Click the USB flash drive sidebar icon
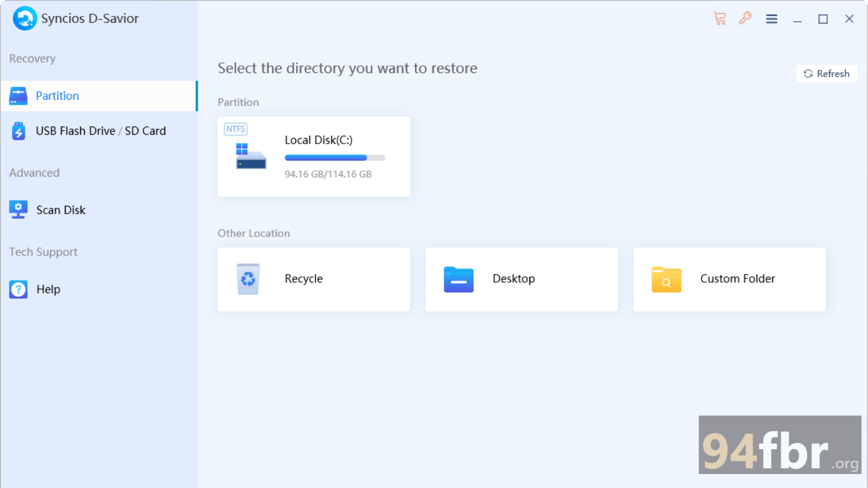This screenshot has width=868, height=488. click(x=18, y=131)
